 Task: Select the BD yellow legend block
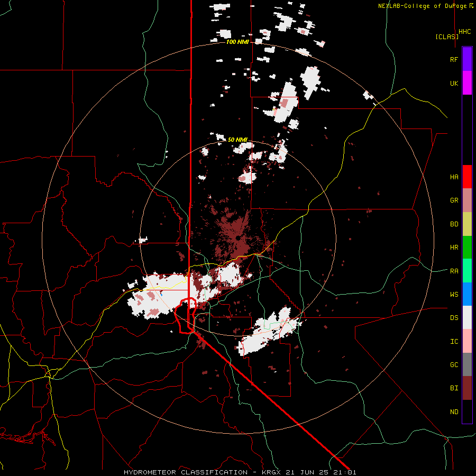click(x=467, y=224)
